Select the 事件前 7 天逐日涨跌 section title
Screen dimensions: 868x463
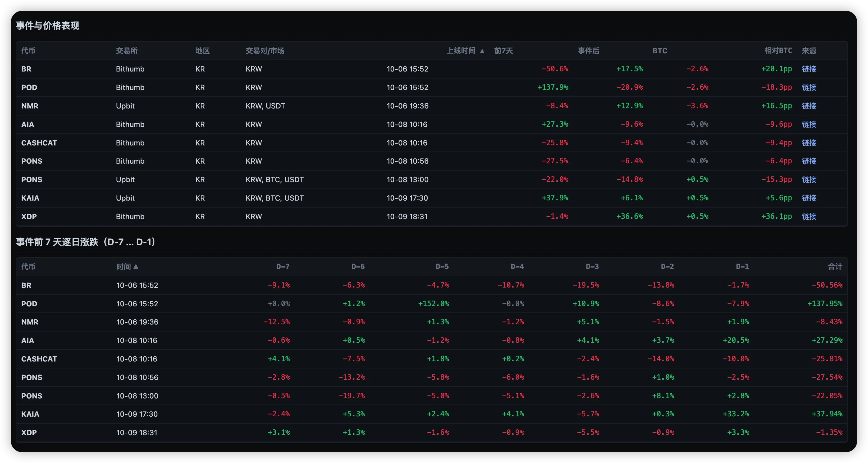click(x=86, y=242)
